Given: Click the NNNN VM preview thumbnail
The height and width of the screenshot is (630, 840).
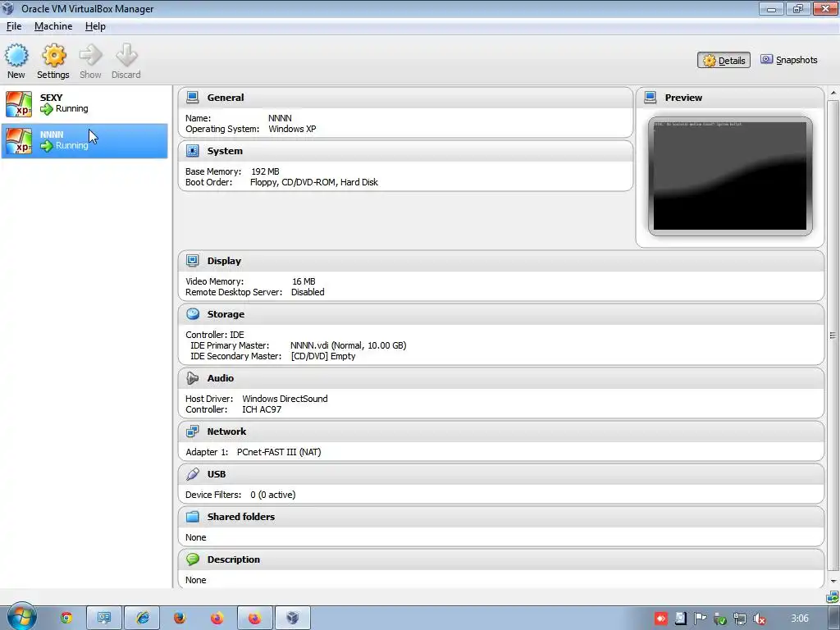Looking at the screenshot, I should click(x=729, y=176).
